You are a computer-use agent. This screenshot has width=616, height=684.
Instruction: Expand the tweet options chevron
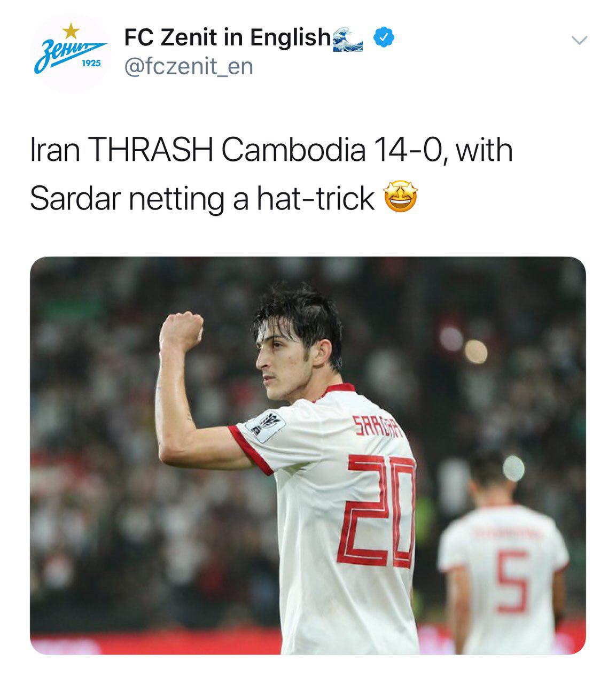point(579,40)
